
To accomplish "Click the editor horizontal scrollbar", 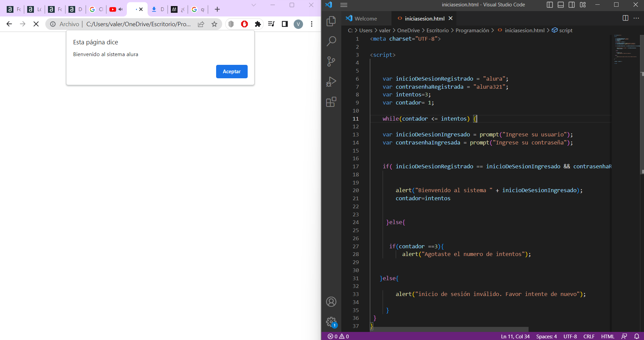I will click(449, 329).
